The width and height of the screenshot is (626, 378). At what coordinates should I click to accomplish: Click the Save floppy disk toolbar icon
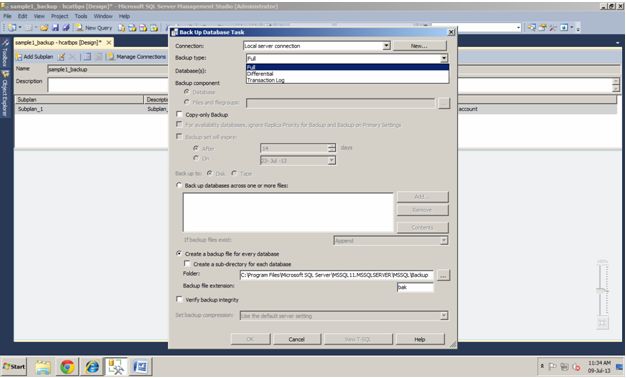55,28
